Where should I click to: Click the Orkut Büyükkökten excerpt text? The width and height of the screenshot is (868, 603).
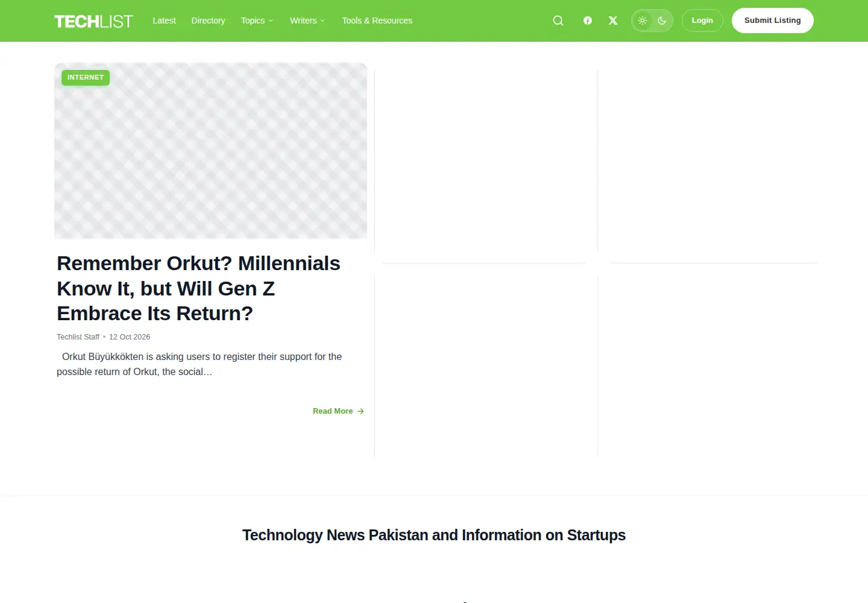coord(200,364)
